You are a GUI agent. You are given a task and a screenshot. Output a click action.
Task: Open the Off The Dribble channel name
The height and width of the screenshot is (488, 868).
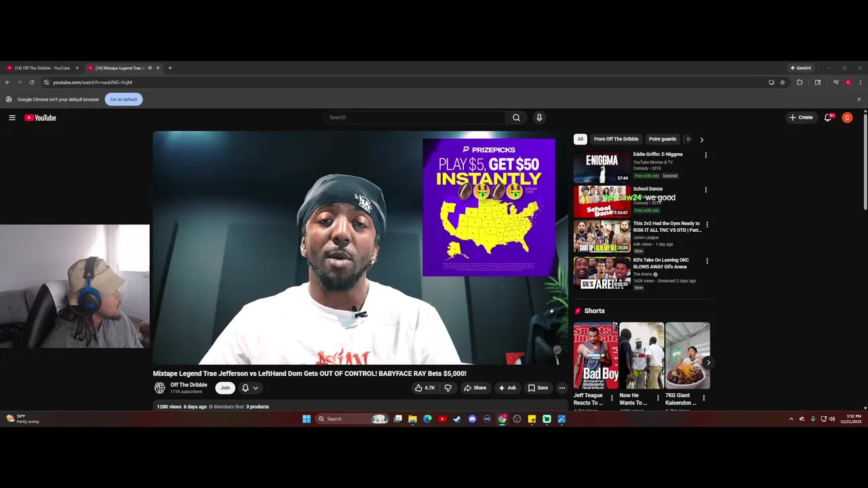coord(189,385)
